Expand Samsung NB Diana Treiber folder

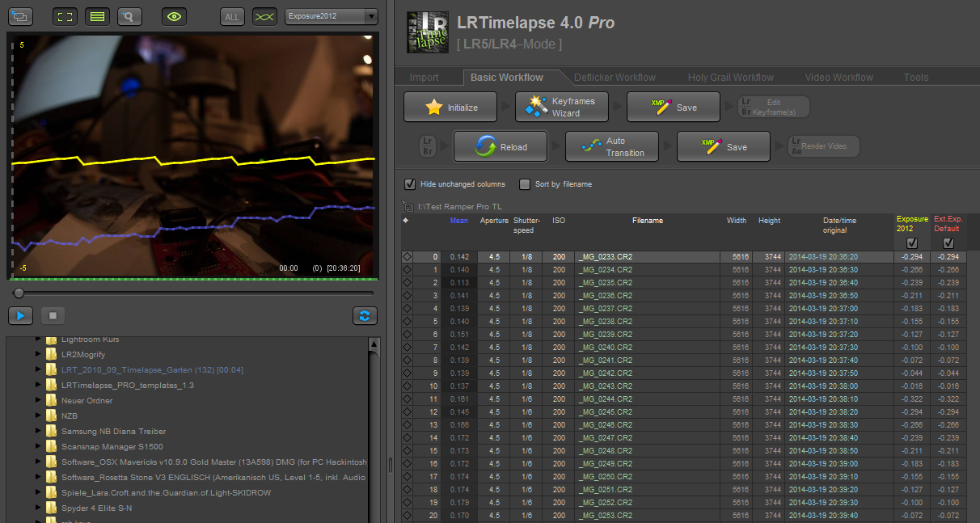pyautogui.click(x=37, y=431)
